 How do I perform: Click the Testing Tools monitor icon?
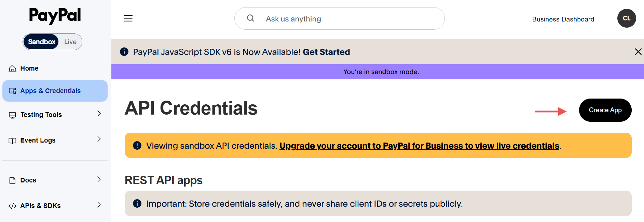(x=12, y=115)
